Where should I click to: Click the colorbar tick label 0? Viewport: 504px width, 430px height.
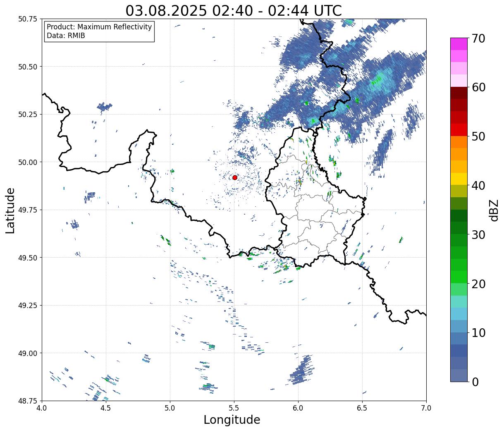point(475,382)
